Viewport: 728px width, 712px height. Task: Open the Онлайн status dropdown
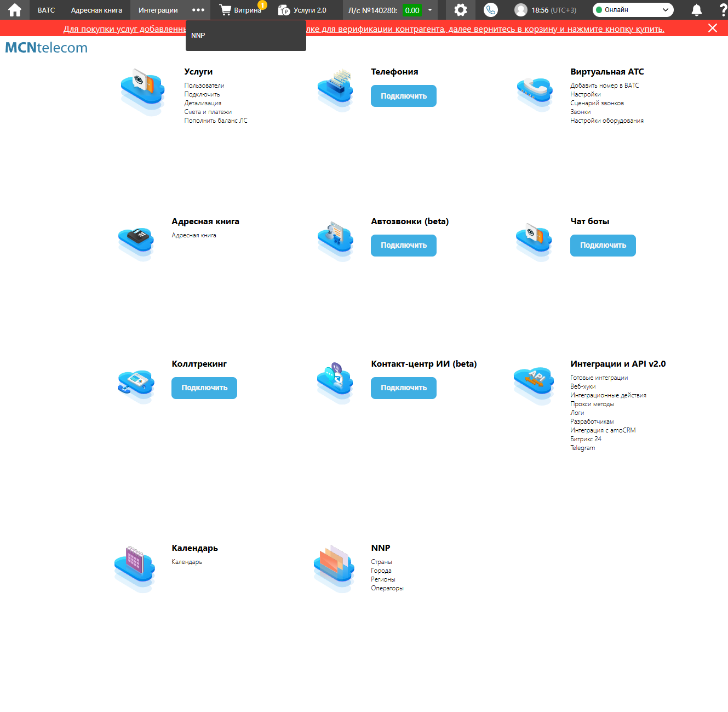point(633,10)
